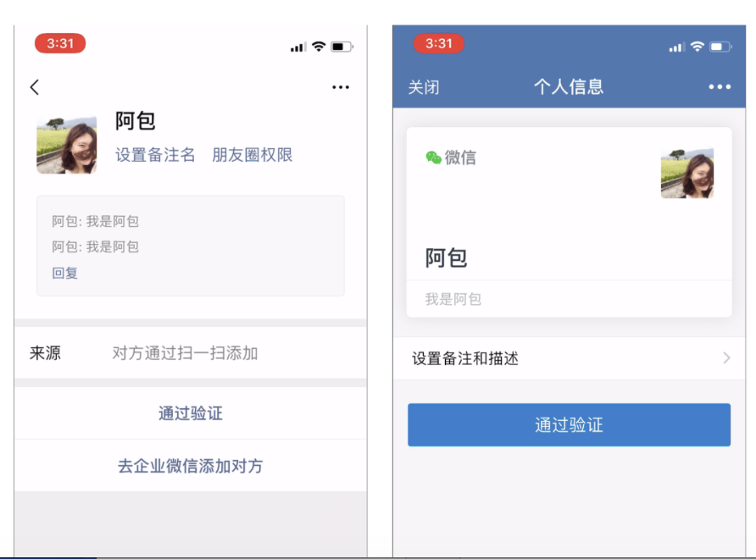Viewport: 756px width, 559px height.
Task: Open 朋友圈权限 link
Action: pos(253,155)
